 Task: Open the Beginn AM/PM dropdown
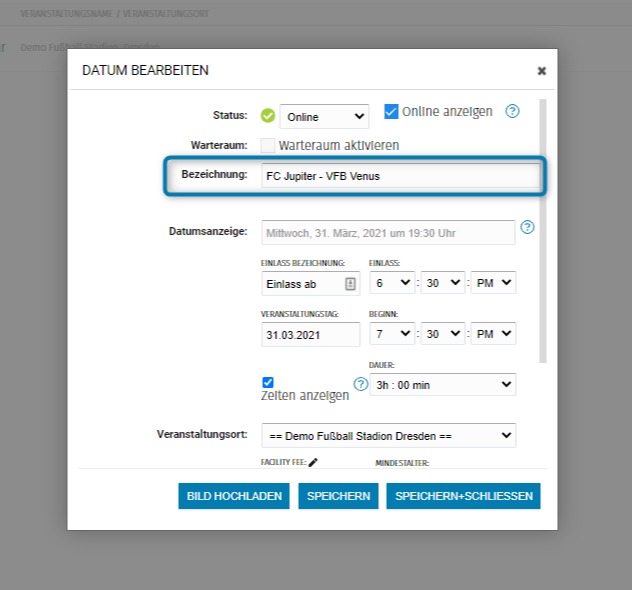point(495,334)
